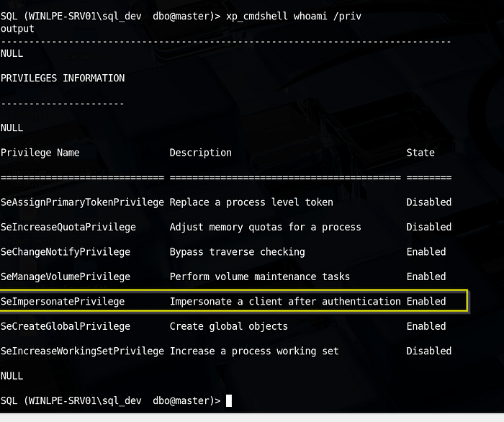Click Disabled state of SeAssignPrimaryTokenPrivilege row
This screenshot has width=504, height=422.
pos(429,202)
